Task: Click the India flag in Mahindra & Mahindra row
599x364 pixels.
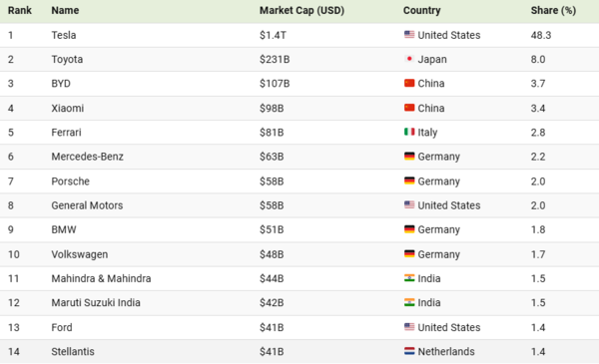Action: tap(409, 278)
